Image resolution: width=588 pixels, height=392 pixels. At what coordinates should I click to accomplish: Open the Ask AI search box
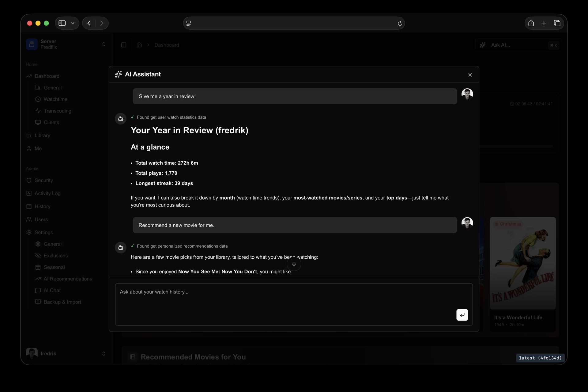coord(518,45)
